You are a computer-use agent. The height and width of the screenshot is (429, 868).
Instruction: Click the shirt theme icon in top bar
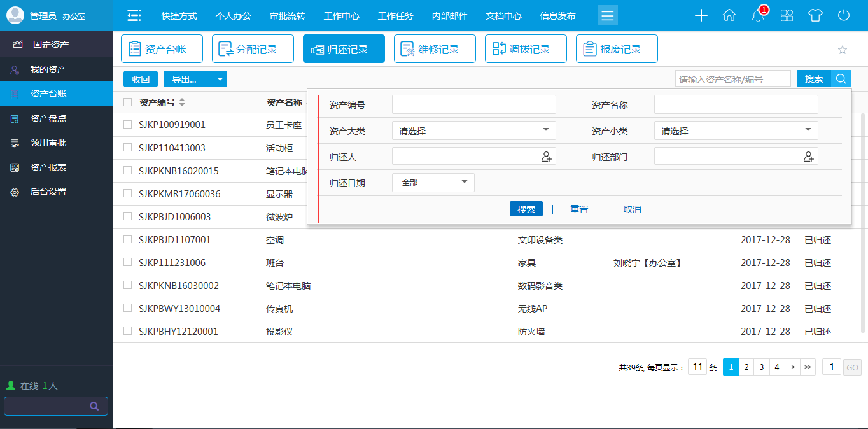point(814,15)
